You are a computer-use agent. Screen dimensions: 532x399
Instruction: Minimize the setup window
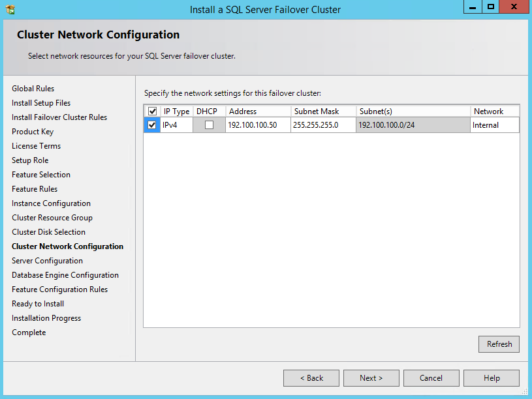point(473,7)
